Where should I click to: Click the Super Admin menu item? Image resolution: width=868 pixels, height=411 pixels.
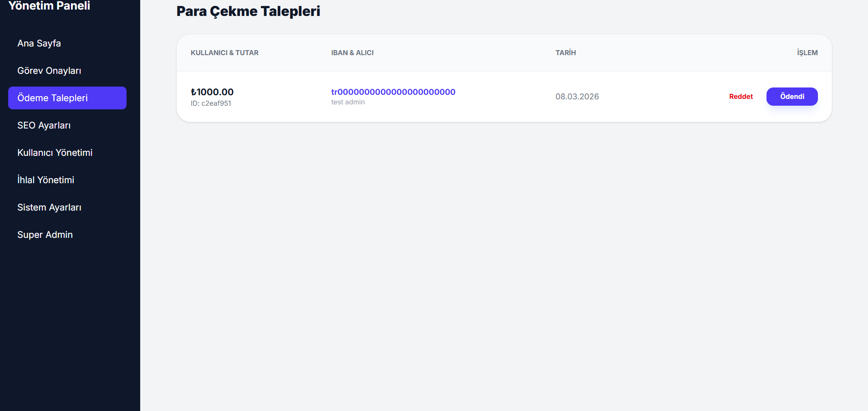[45, 235]
